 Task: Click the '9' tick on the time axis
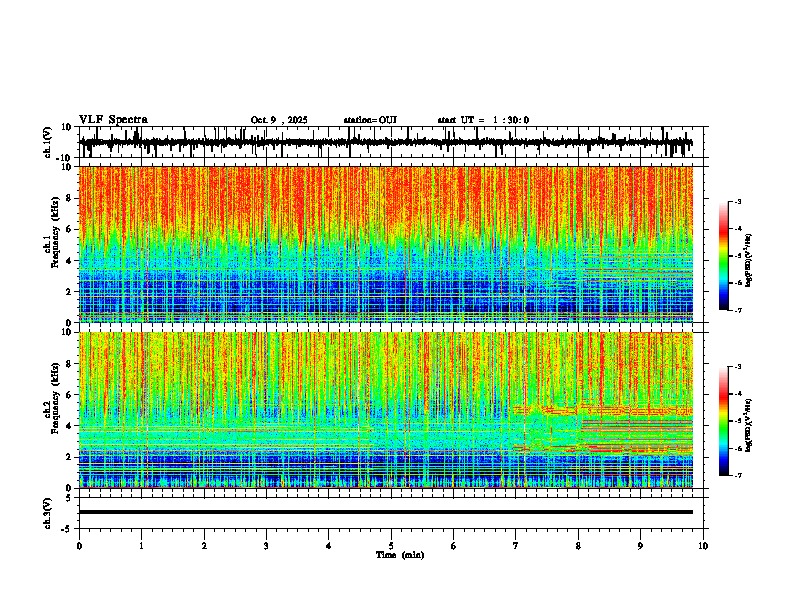(x=640, y=546)
